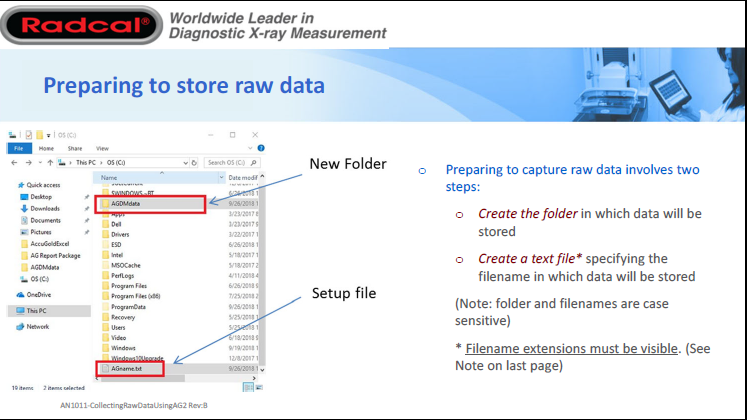The image size is (747, 420).
Task: Go up one folder level
Action: click(50, 163)
